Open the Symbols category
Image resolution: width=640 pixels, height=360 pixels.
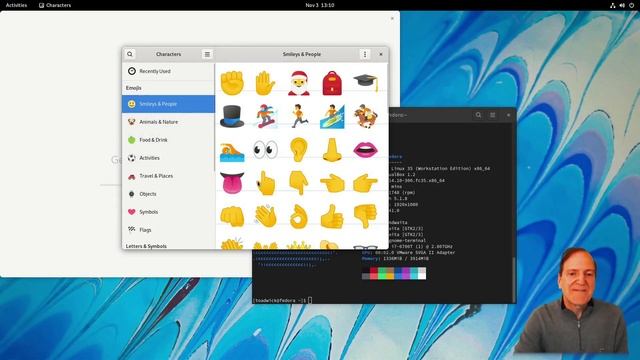[168, 212]
